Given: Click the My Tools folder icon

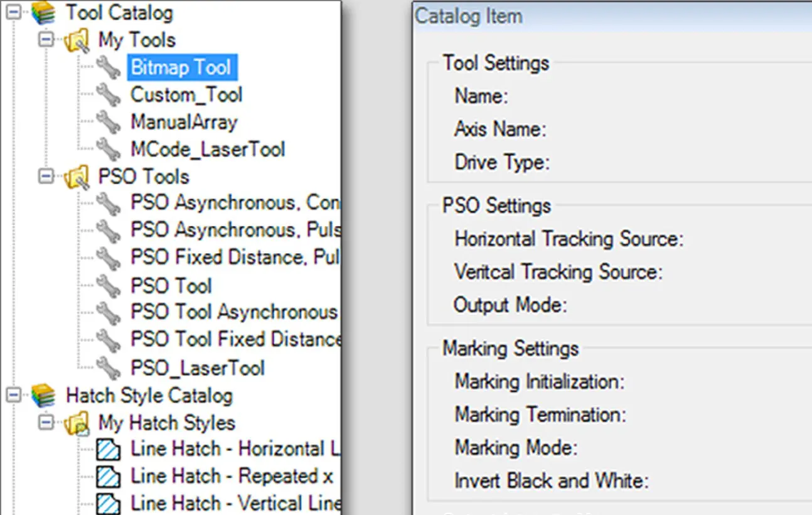Looking at the screenshot, I should (77, 41).
